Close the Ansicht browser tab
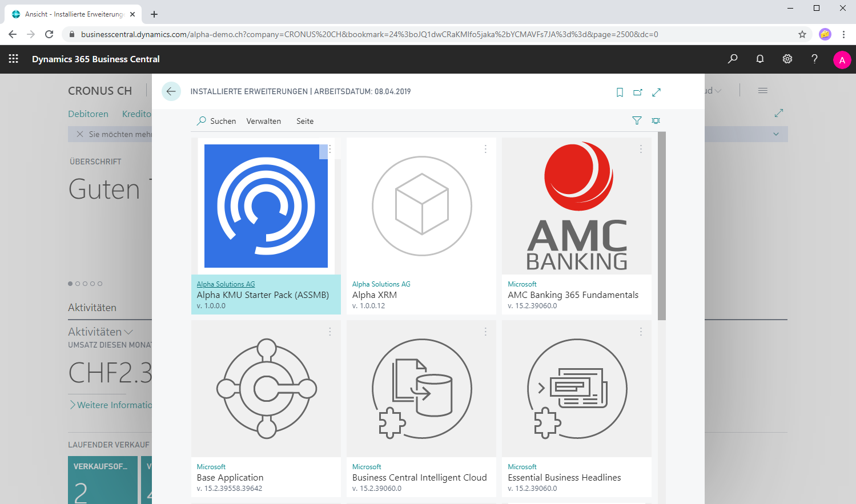 (132, 14)
